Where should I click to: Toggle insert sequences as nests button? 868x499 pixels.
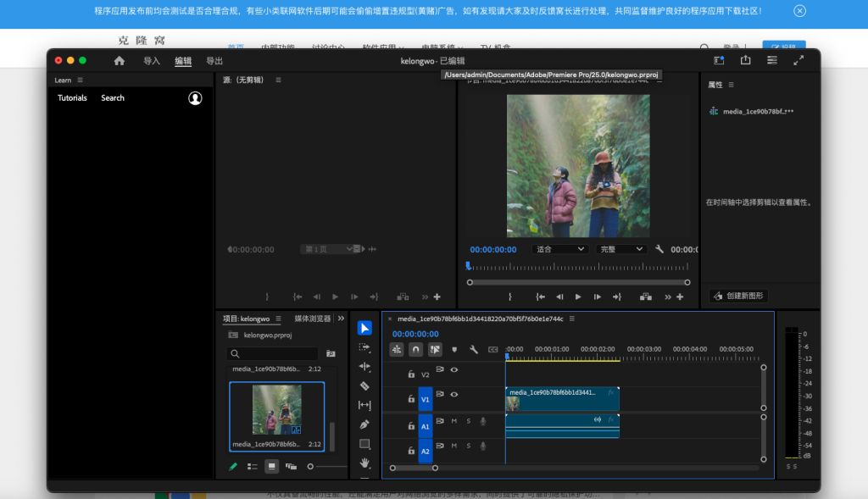tap(397, 350)
